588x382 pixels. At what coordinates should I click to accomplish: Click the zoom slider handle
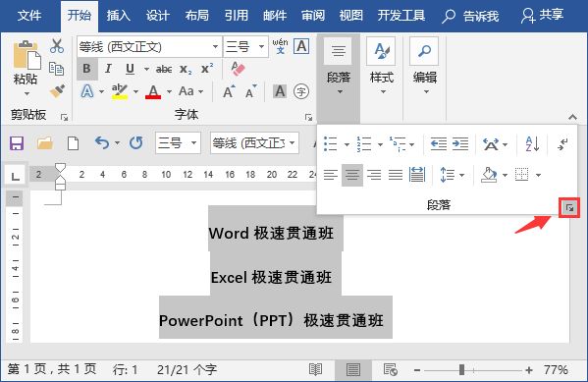click(x=462, y=370)
